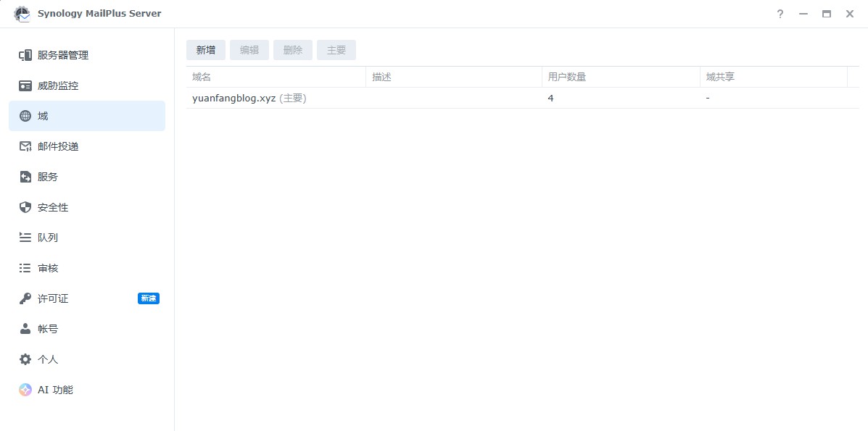The image size is (868, 431).
Task: Click the shield icon for 安全性
Action: click(x=25, y=207)
